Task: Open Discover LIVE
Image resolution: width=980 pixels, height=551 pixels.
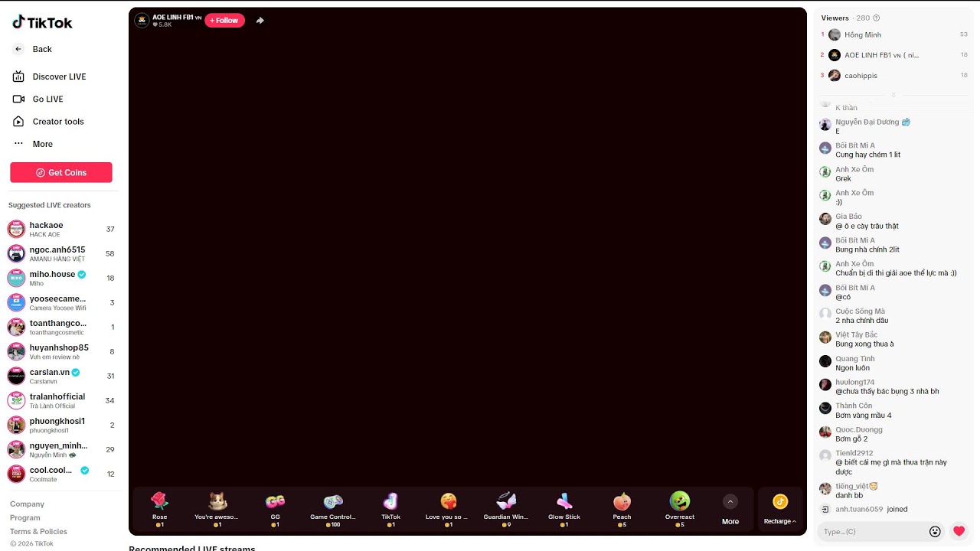Action: click(49, 77)
